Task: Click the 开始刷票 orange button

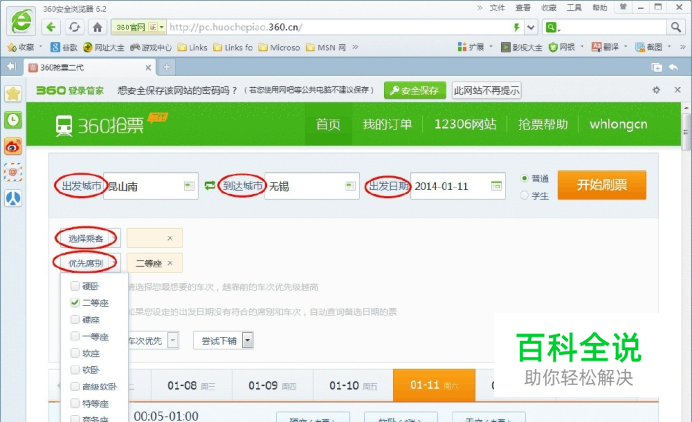Action: coord(602,185)
